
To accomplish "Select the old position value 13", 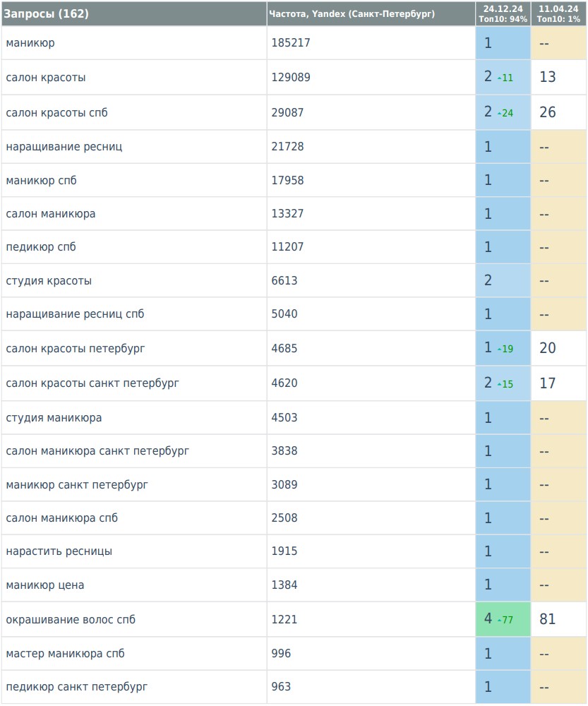I will point(548,77).
